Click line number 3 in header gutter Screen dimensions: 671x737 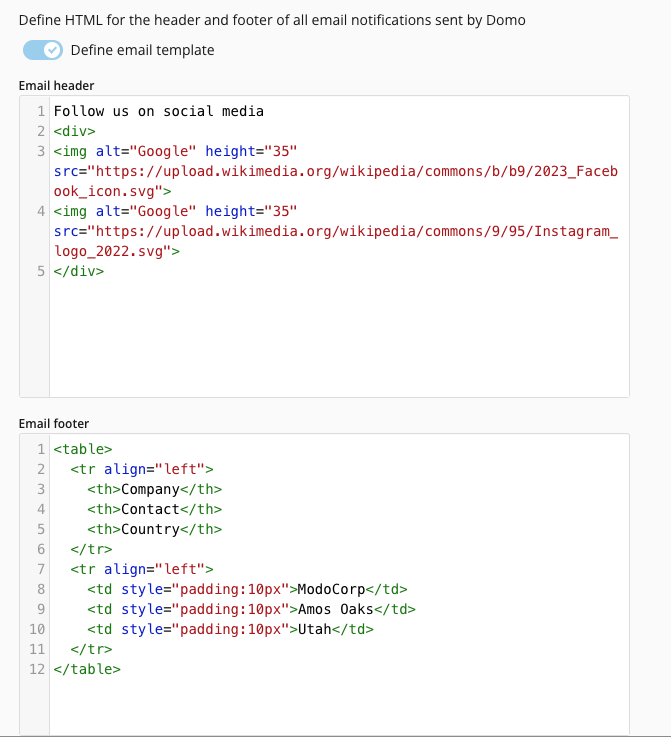pos(41,151)
